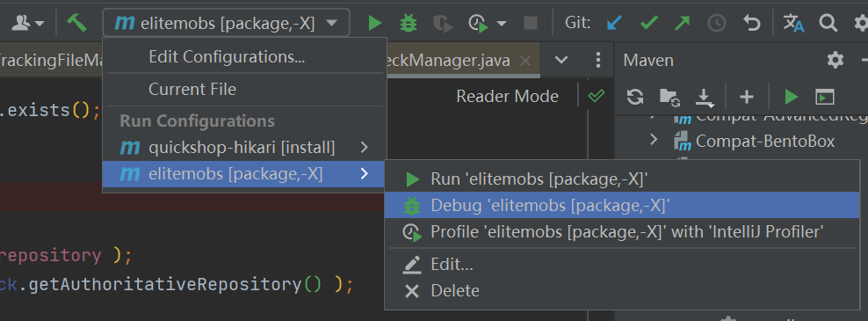The height and width of the screenshot is (321, 868).
Task: Click Download Sources icon in Maven panel
Action: tap(704, 98)
